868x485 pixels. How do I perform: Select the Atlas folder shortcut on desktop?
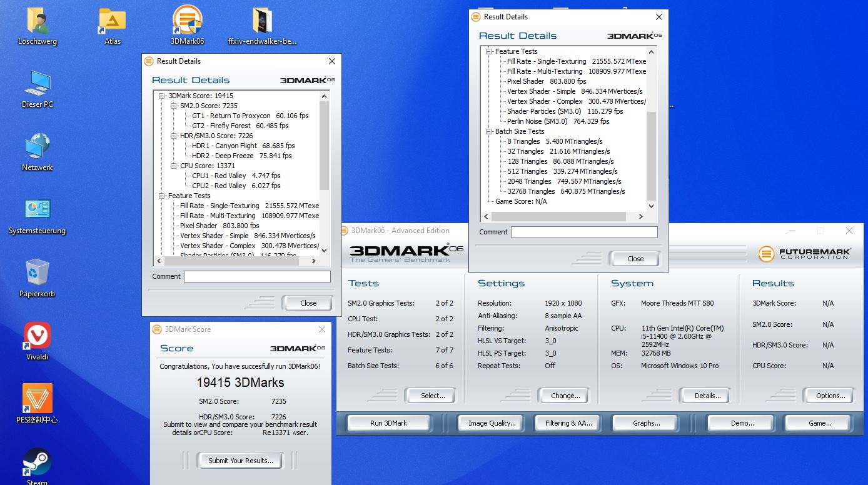tap(113, 26)
